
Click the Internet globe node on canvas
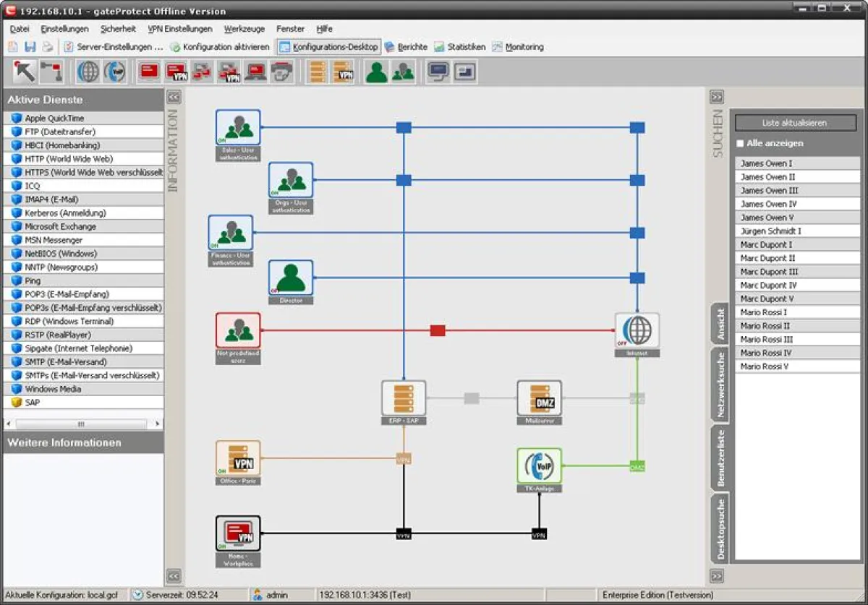click(637, 330)
